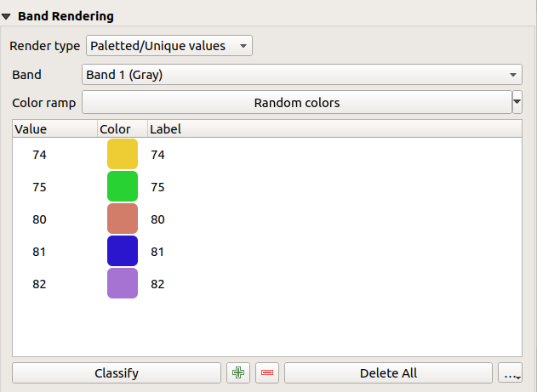Click the yellow swatch for value 74

123,155
